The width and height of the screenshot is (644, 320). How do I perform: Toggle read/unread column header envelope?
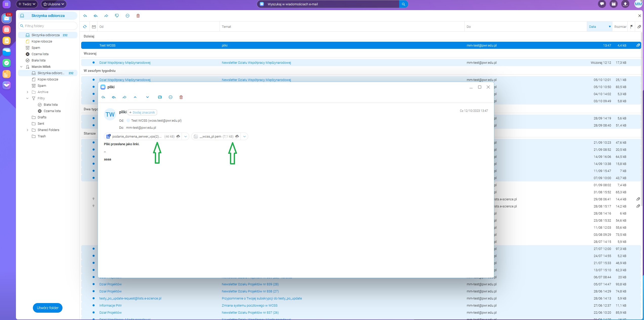(x=94, y=27)
